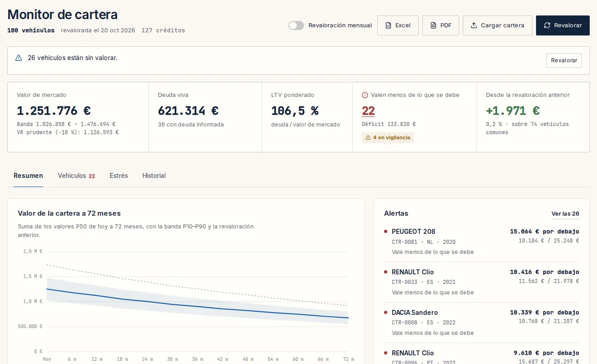Open the red 22 underwater vehicles link
Viewport: 597px width, 364px height.
click(368, 111)
